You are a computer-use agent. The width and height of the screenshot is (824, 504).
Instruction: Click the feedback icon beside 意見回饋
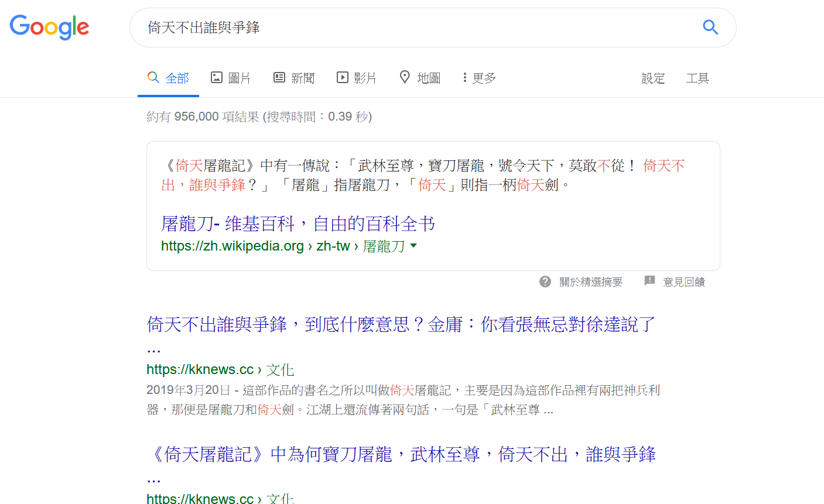(x=649, y=281)
